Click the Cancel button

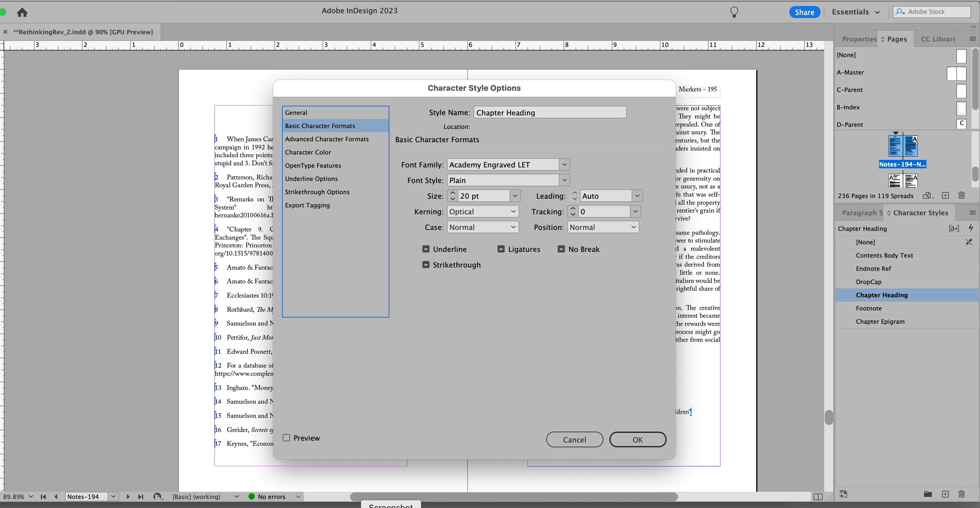click(574, 439)
